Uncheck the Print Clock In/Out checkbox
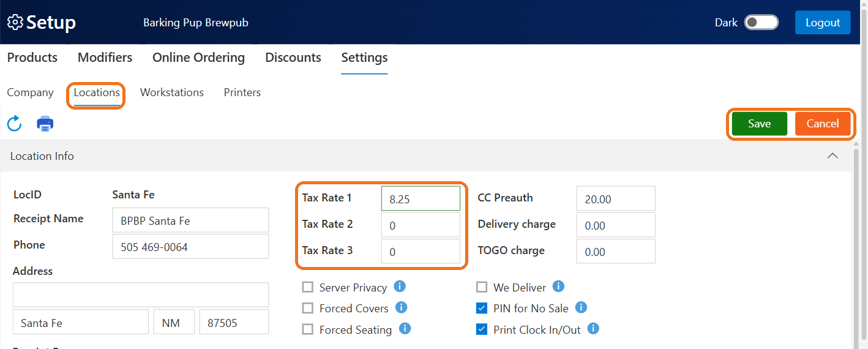Screen dimensions: 868x349 482,329
